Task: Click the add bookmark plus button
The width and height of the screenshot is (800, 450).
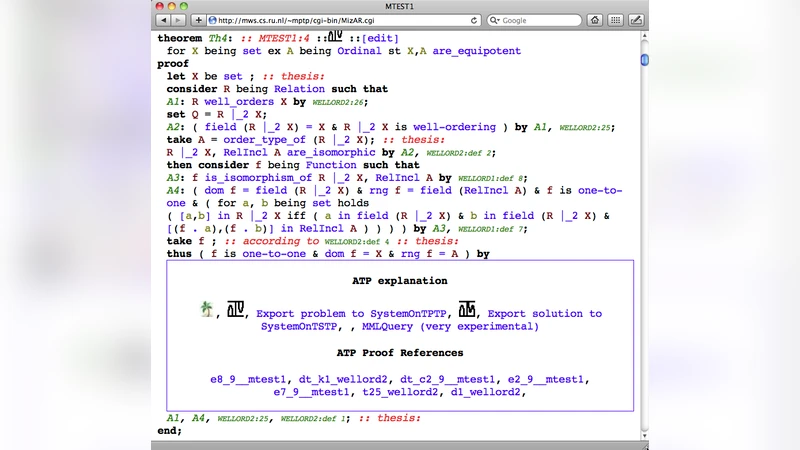Action: tap(198, 20)
